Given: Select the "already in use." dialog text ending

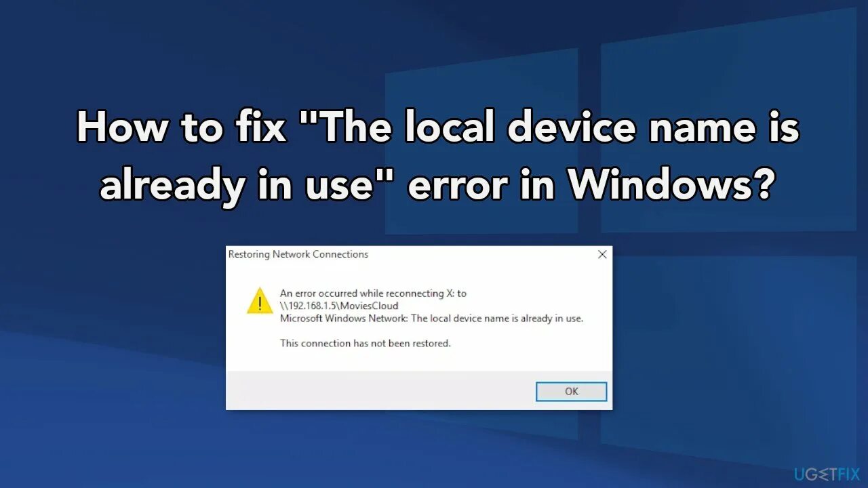Looking at the screenshot, I should (x=552, y=318).
